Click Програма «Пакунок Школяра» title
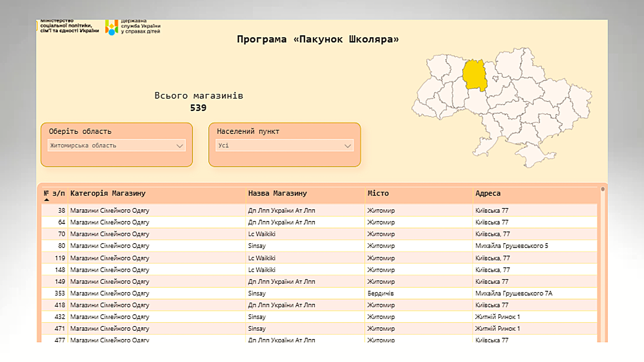644x362 pixels. (x=318, y=39)
